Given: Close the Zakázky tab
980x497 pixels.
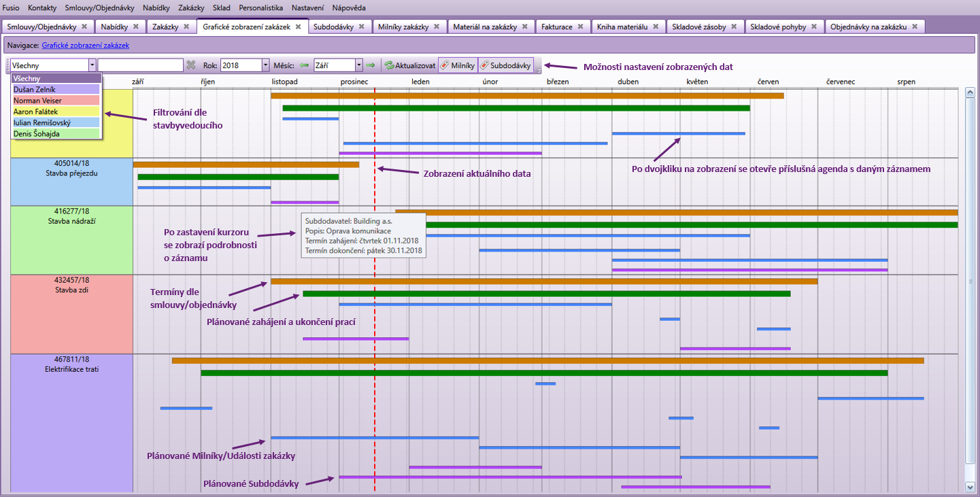Looking at the screenshot, I should coord(186,27).
